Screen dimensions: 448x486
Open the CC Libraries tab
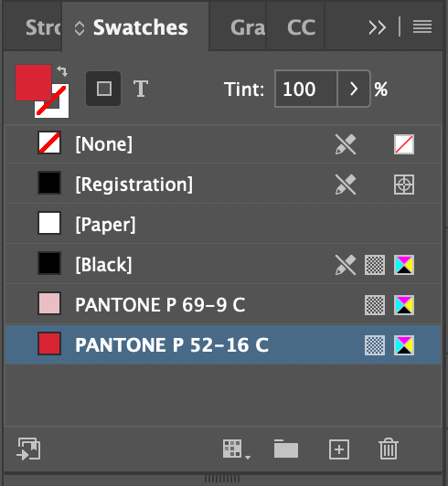point(301,27)
